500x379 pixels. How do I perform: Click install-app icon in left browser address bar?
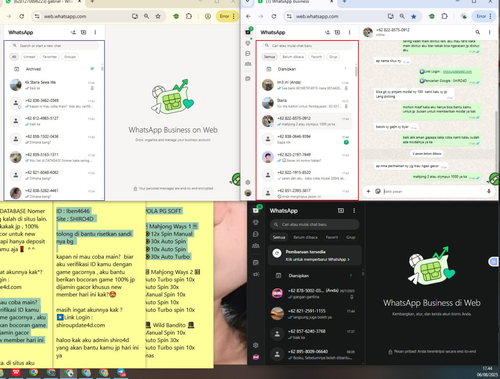135,16
